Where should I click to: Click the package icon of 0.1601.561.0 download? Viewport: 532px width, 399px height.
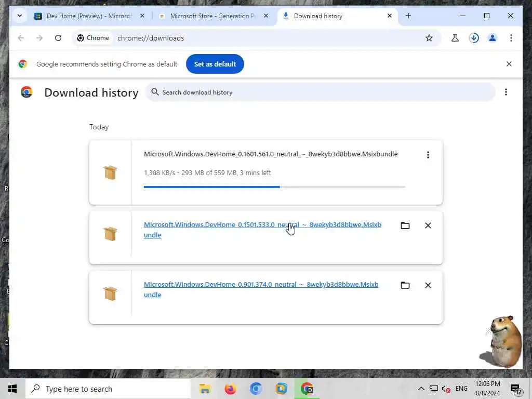(x=110, y=172)
